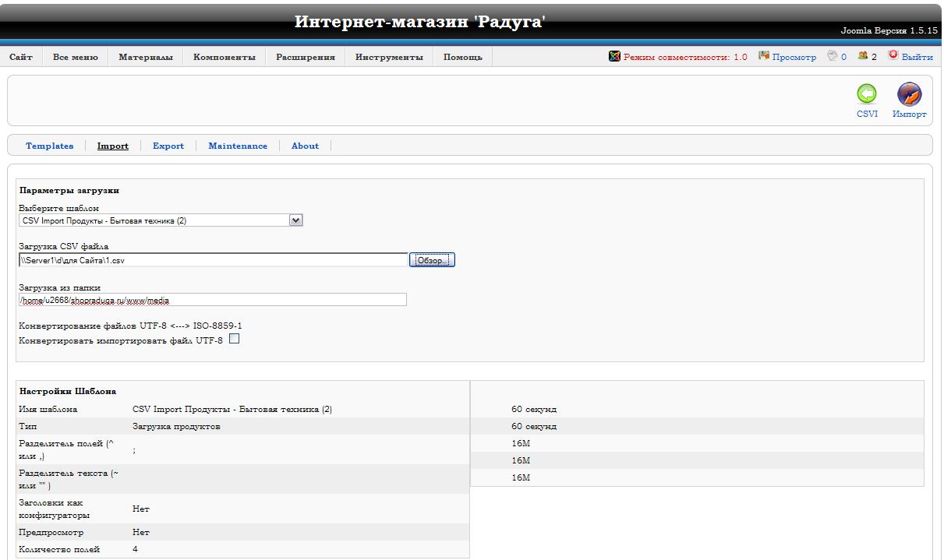Click the red Выйти logout icon
This screenshot has height=560, width=944.
893,57
